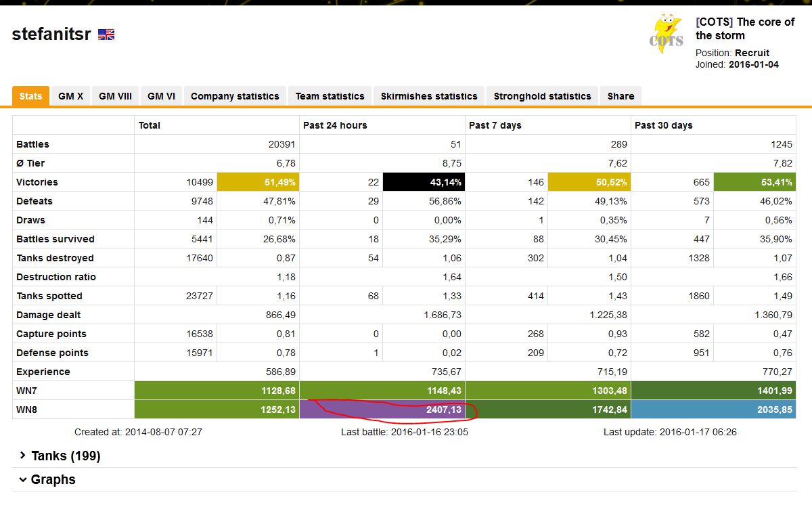
Task: Click the WN8 1252,13 total cell
Action: tap(217, 410)
